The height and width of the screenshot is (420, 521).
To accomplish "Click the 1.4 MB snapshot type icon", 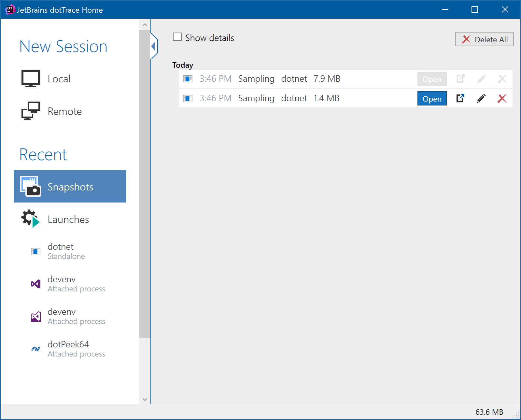I will pyautogui.click(x=188, y=98).
